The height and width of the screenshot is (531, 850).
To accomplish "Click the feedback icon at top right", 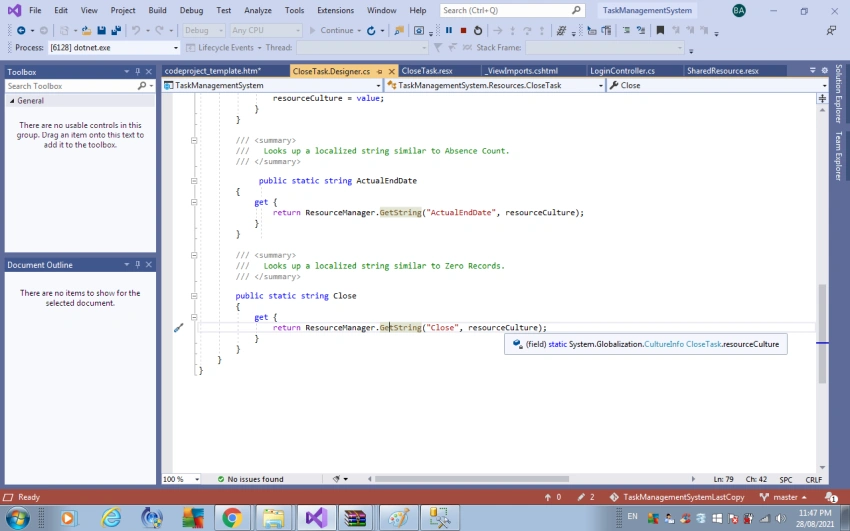I will tap(831, 31).
